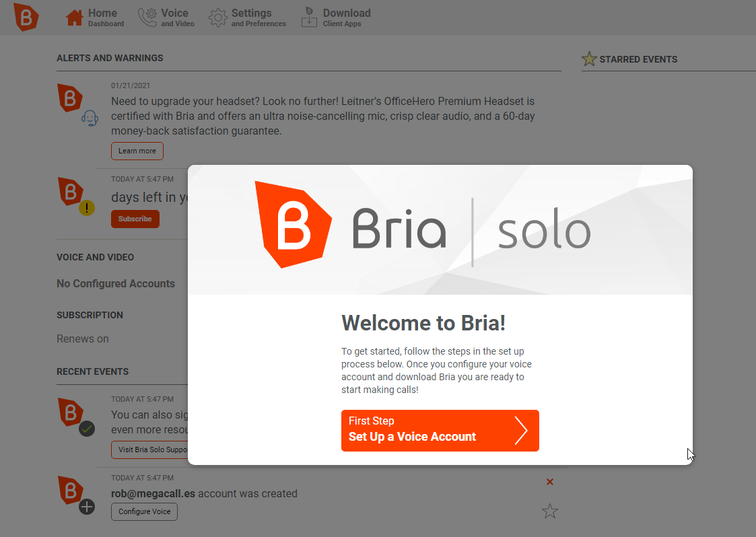This screenshot has width=756, height=537.
Task: Click the Configure Voice button
Action: [144, 511]
